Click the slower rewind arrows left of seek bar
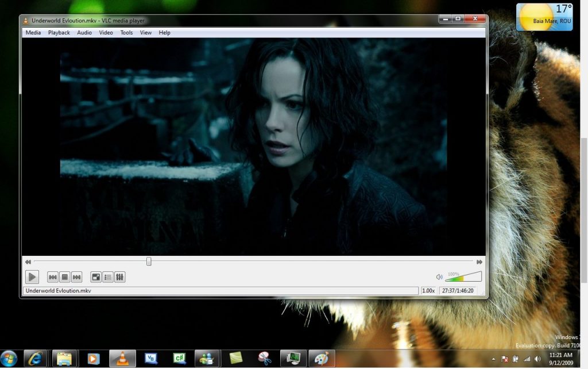Image resolution: width=588 pixels, height=369 pixels. click(28, 262)
